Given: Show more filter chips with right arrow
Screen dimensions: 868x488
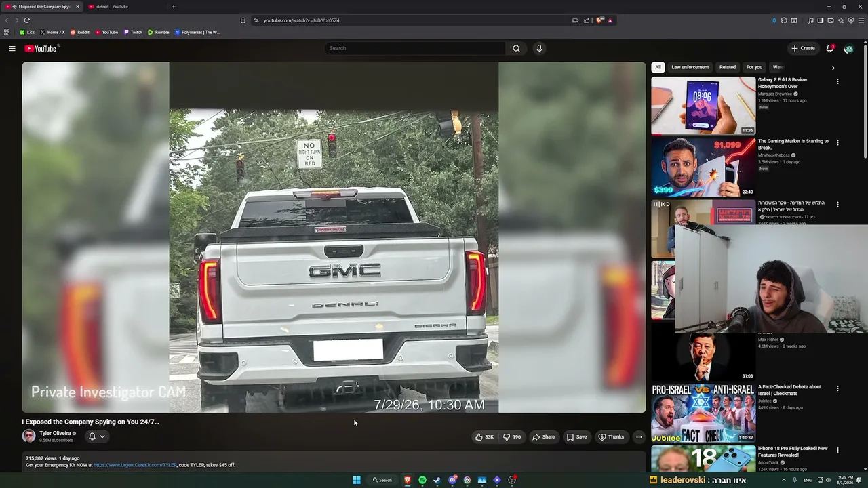Looking at the screenshot, I should pyautogui.click(x=833, y=68).
